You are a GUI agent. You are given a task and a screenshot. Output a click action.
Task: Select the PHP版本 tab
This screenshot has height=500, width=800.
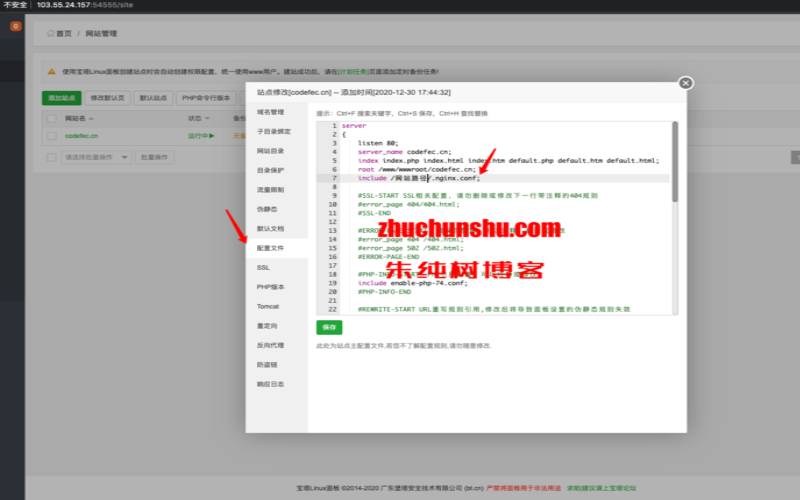point(270,287)
